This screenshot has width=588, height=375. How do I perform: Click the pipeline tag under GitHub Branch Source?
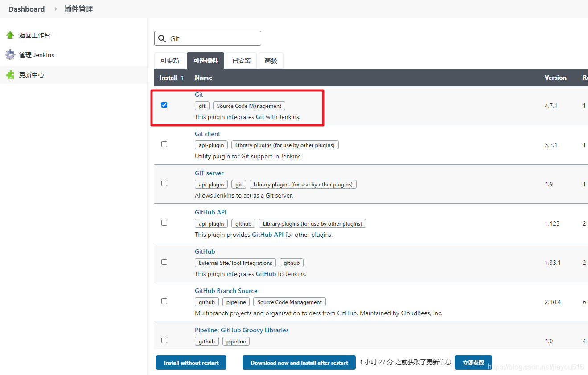(x=236, y=302)
